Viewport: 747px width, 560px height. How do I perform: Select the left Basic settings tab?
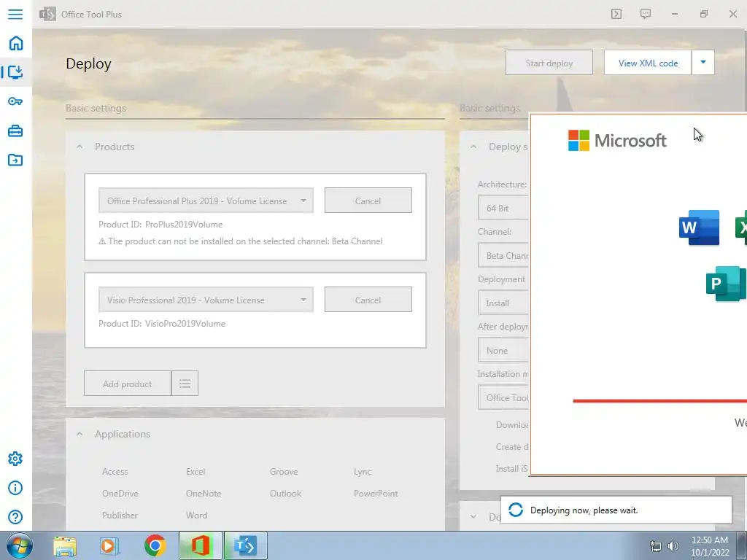pos(96,108)
